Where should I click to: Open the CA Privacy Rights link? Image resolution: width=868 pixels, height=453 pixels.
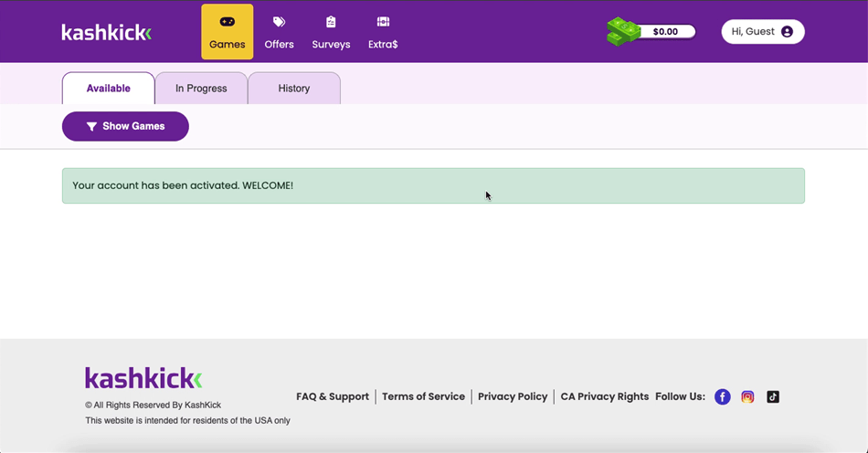point(605,396)
